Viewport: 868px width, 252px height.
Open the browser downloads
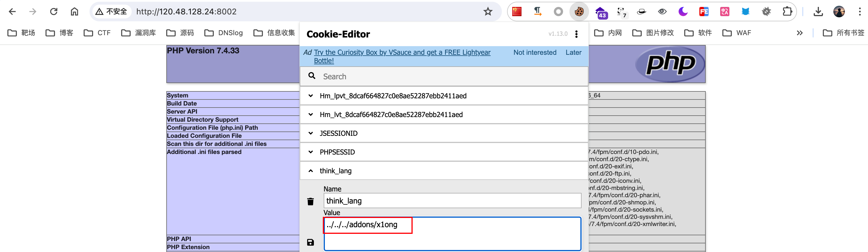point(818,12)
